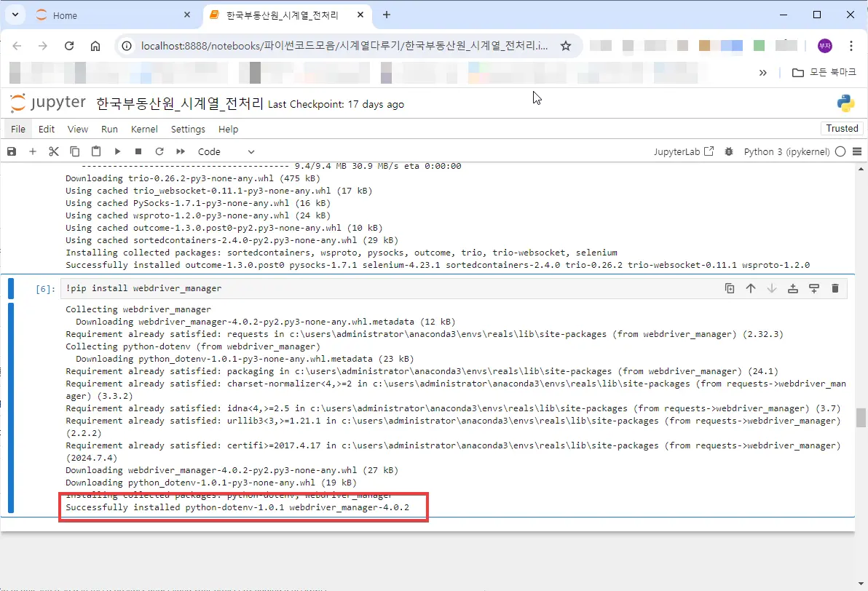Insert a new cell below with plus icon
This screenshot has height=591, width=868.
(32, 151)
